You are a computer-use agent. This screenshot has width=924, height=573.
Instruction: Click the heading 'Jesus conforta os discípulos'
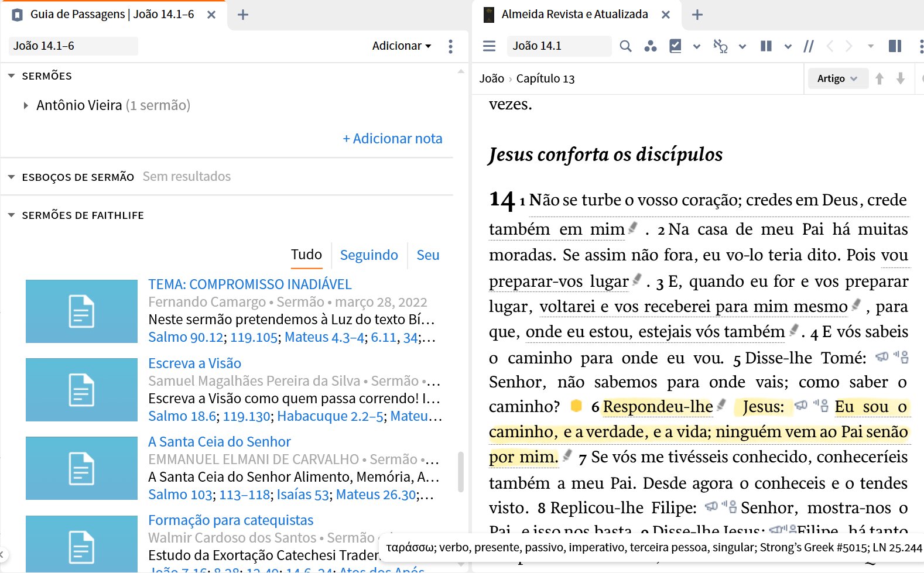tap(605, 155)
